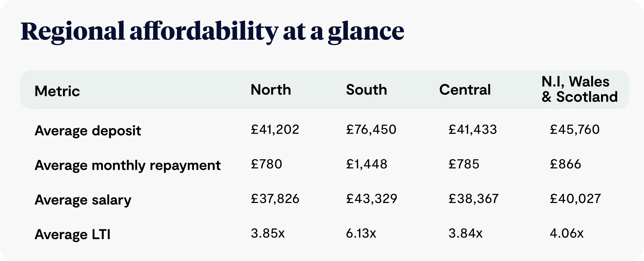
Task: Select the Average LTI row label
Action: pos(73,234)
